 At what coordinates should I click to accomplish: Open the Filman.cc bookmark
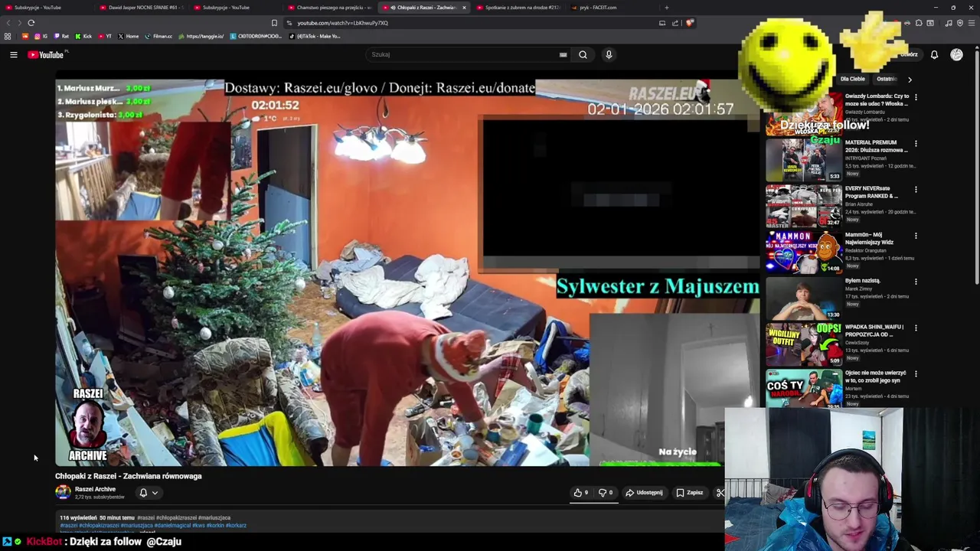[x=158, y=36]
